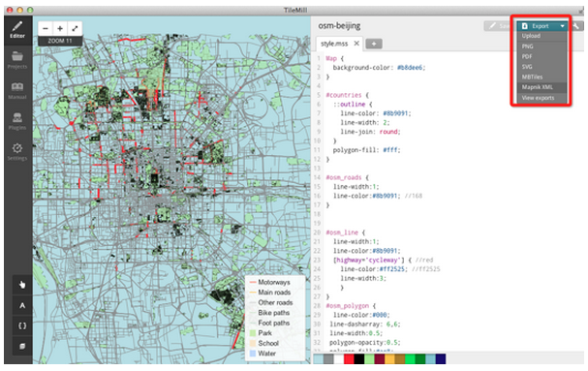Click the line-color #ff2525 value
Screen dimensions: 588x371
(x=393, y=269)
